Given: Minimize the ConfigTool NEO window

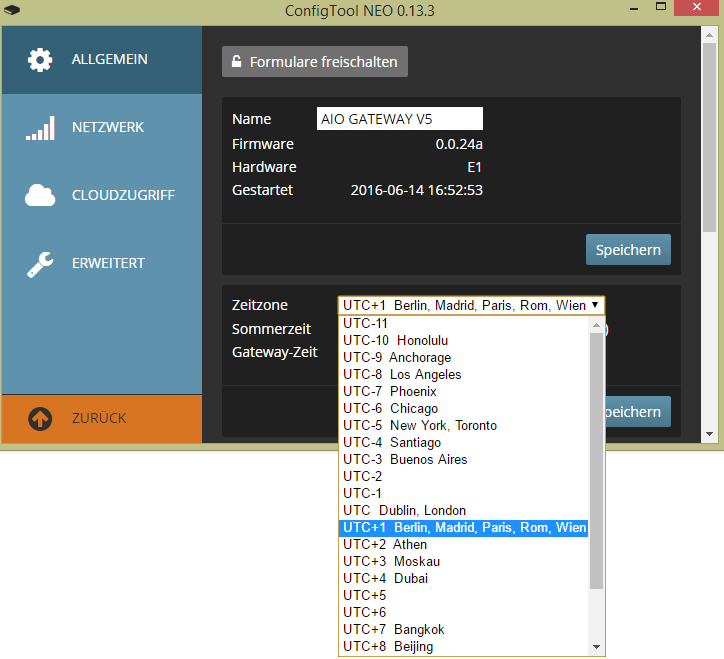Looking at the screenshot, I should [633, 9].
